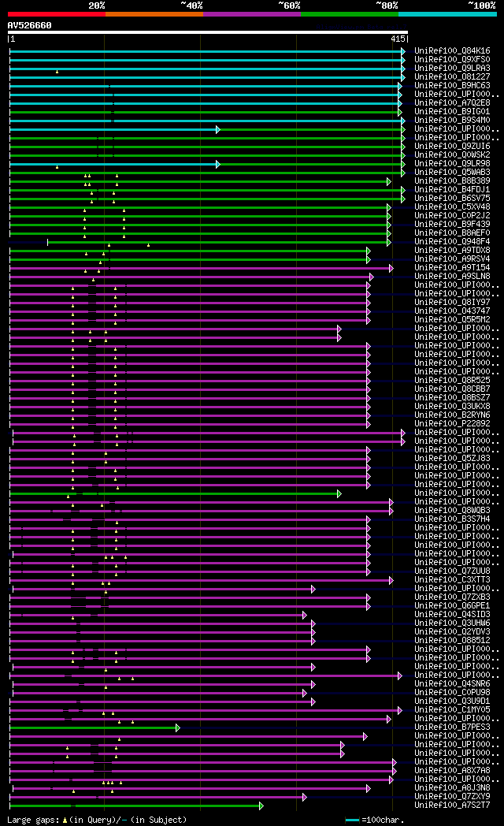The width and height of the screenshot is (504, 826).
Task: Pick the UniRef100_B6SV75 label
Action: pyautogui.click(x=452, y=198)
